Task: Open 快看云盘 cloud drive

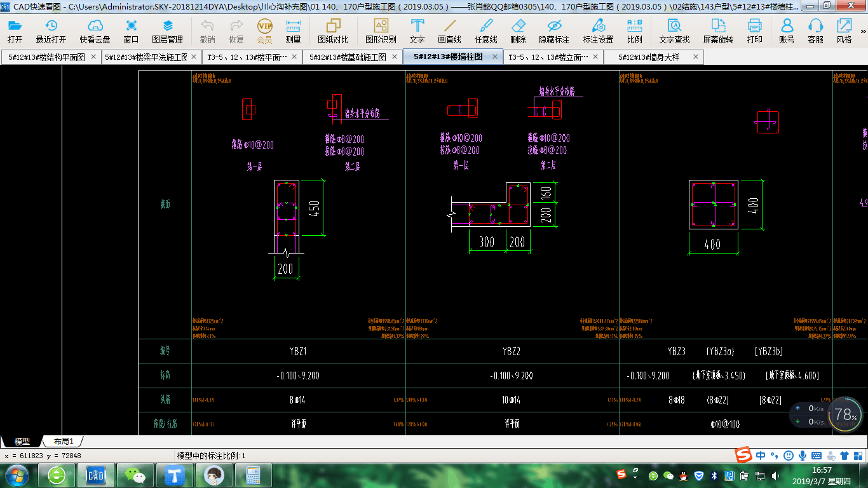Action: 95,31
